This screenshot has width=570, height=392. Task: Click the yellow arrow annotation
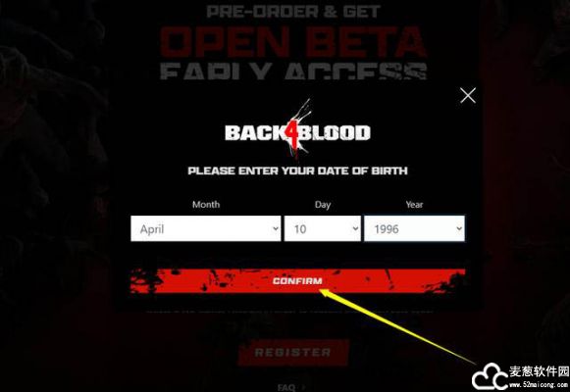pos(397,325)
